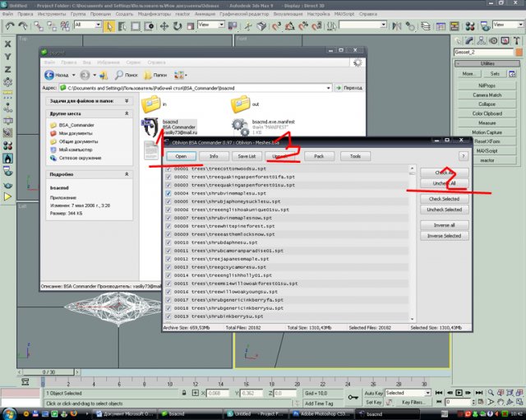Toggle checkbox for 00004 shrubvinemaplesu.spt
526x420 pixels.
click(168, 193)
